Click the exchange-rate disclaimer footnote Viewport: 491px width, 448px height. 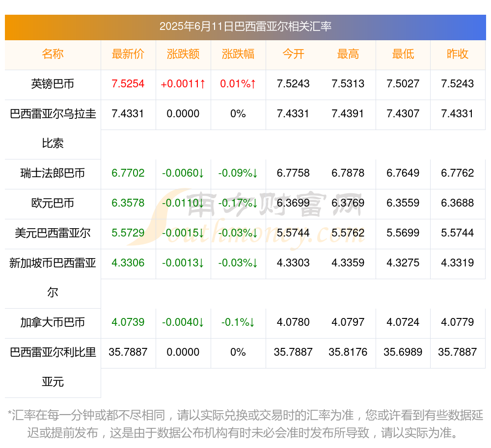coord(245,424)
